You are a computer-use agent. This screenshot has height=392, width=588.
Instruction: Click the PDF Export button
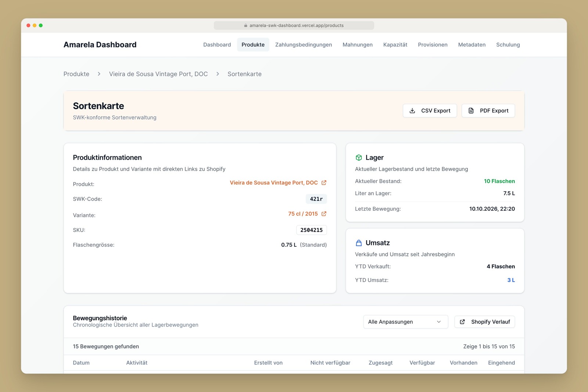click(488, 111)
